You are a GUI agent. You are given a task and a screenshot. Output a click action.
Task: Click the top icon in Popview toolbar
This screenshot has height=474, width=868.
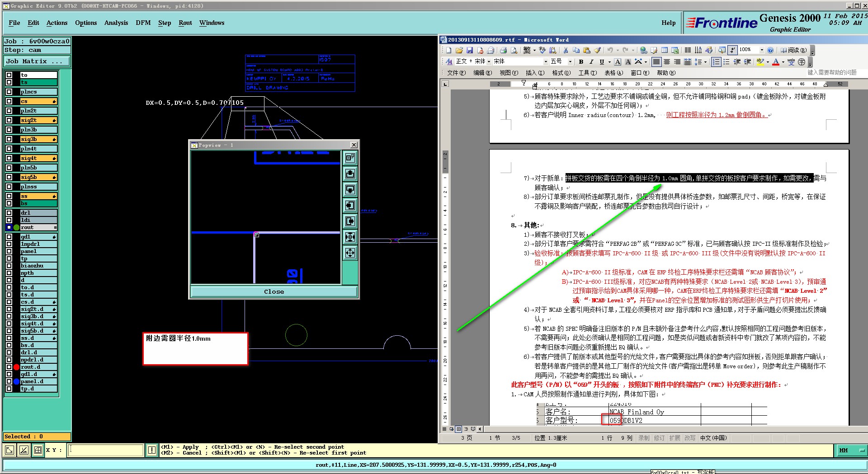tap(350, 158)
